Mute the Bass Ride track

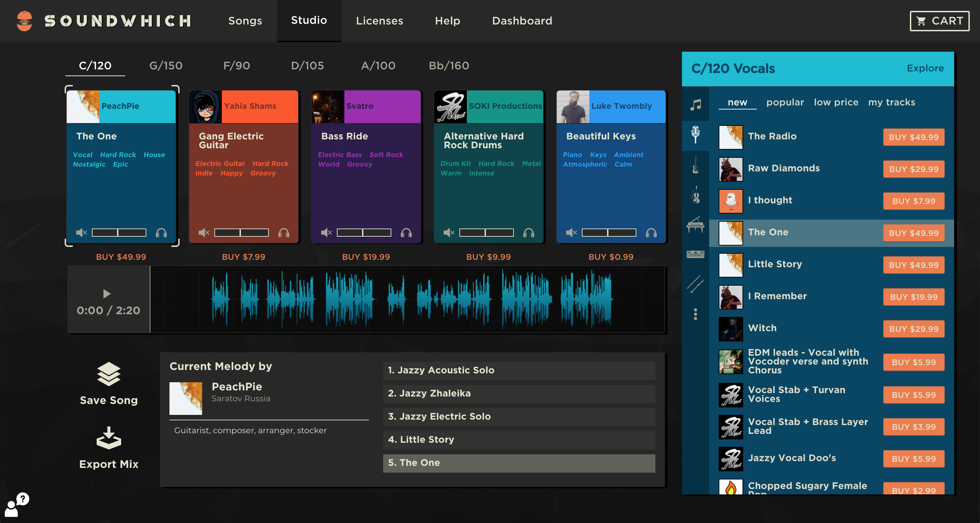pyautogui.click(x=326, y=233)
